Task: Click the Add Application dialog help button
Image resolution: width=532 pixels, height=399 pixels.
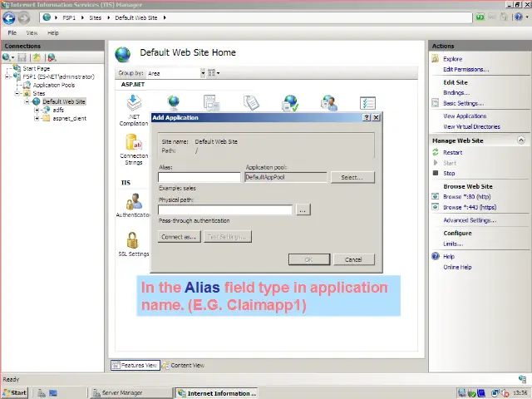Action: [x=367, y=117]
